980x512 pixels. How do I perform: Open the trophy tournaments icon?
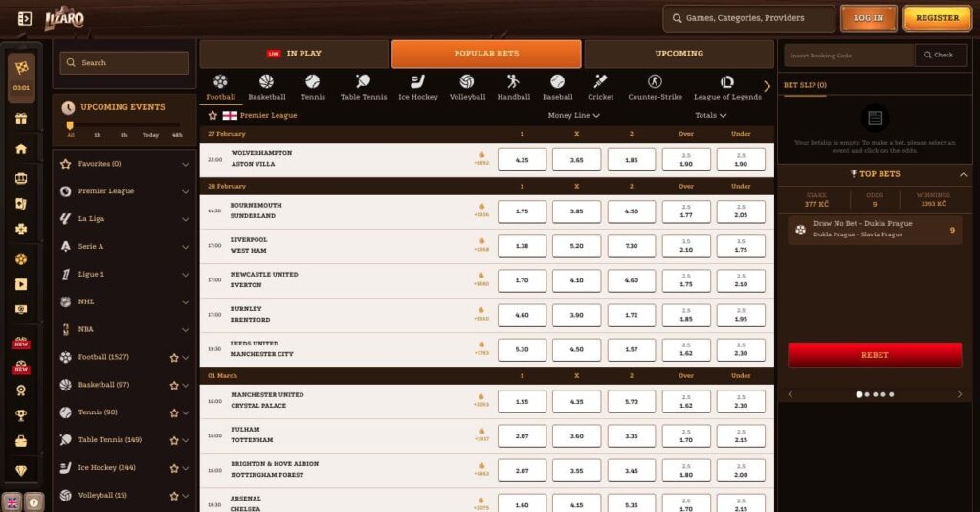21,415
